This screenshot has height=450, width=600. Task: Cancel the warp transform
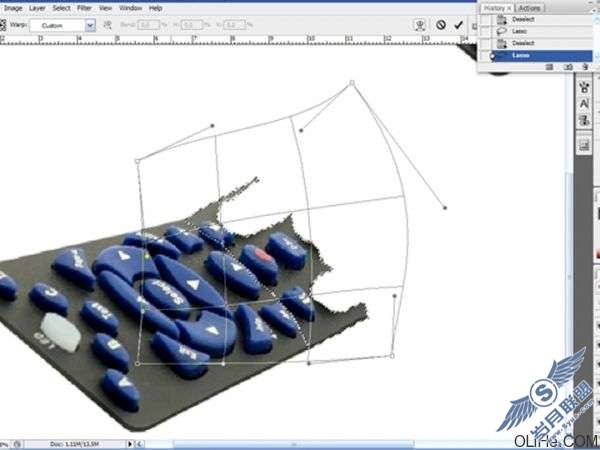point(441,25)
